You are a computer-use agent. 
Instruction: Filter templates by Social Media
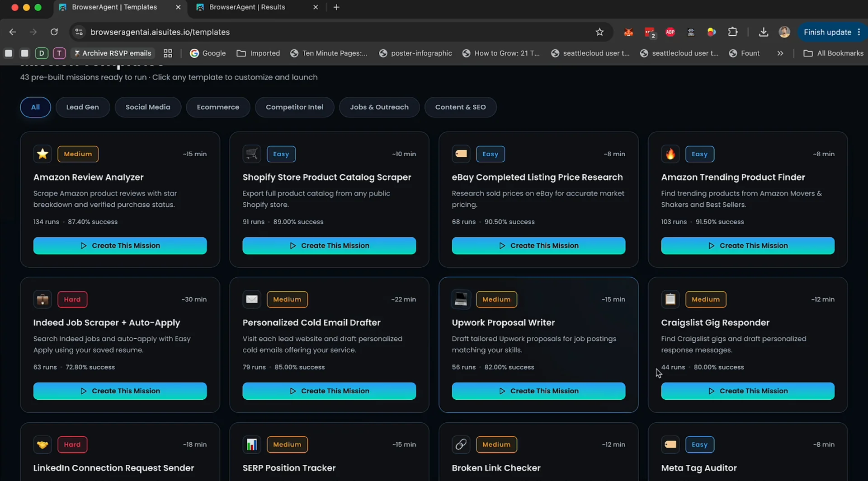[148, 107]
